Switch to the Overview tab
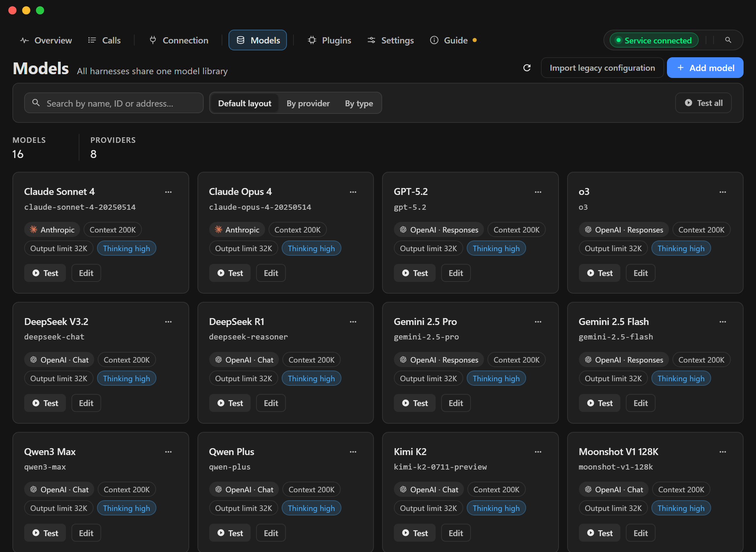Screen dimensions: 756x552 coord(46,40)
